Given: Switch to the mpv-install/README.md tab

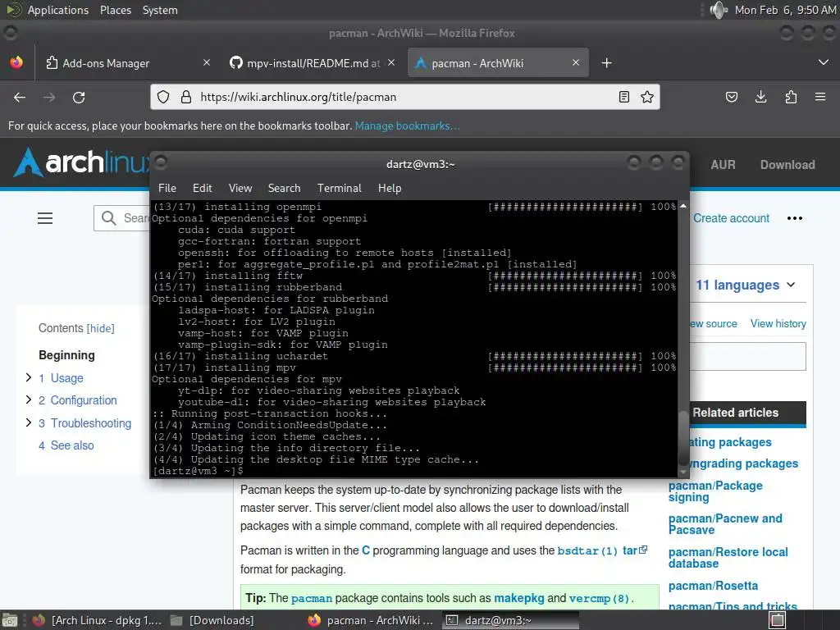Looking at the screenshot, I should point(313,62).
